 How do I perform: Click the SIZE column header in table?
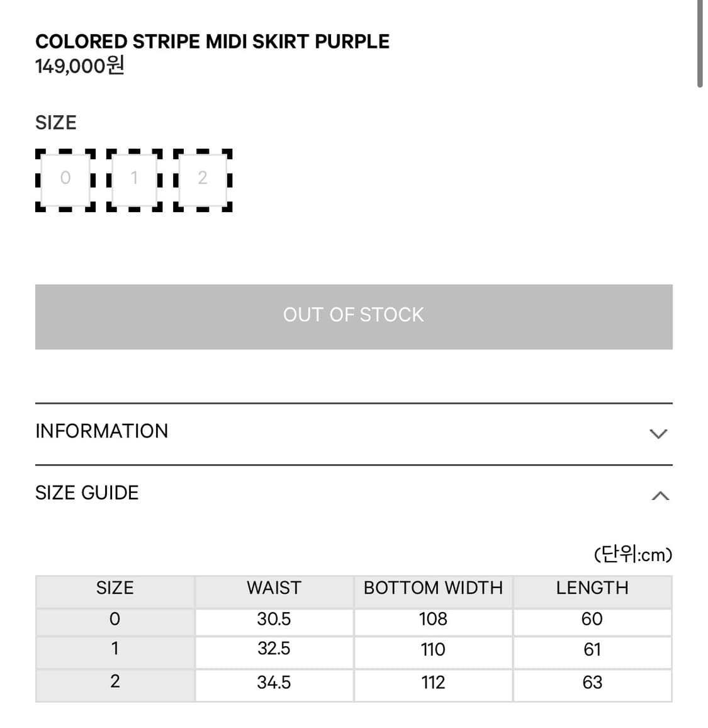coord(115,588)
